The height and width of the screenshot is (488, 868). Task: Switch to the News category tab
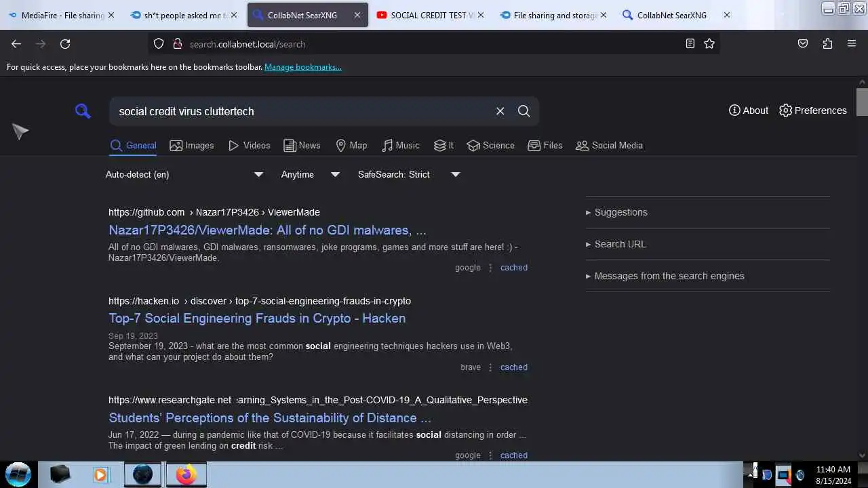302,145
